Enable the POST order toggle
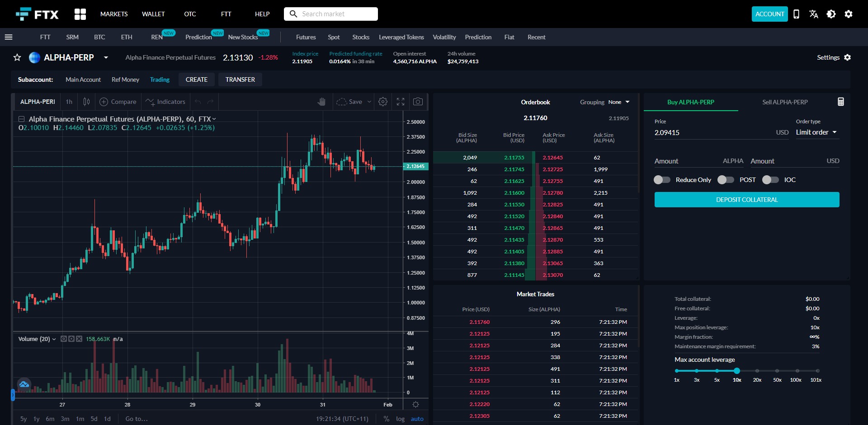868x425 pixels. [725, 180]
